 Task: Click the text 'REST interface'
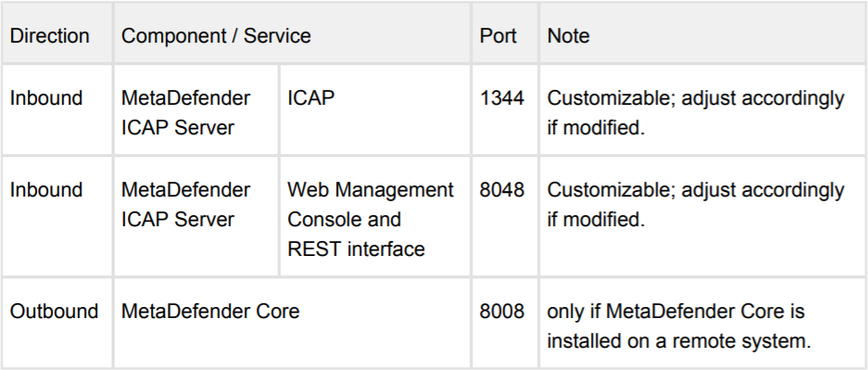coord(356,249)
